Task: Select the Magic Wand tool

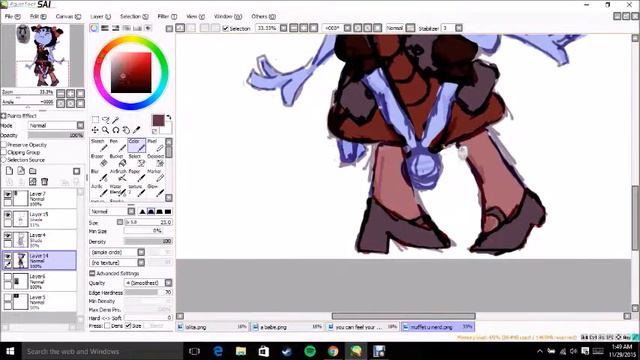Action: [116, 120]
